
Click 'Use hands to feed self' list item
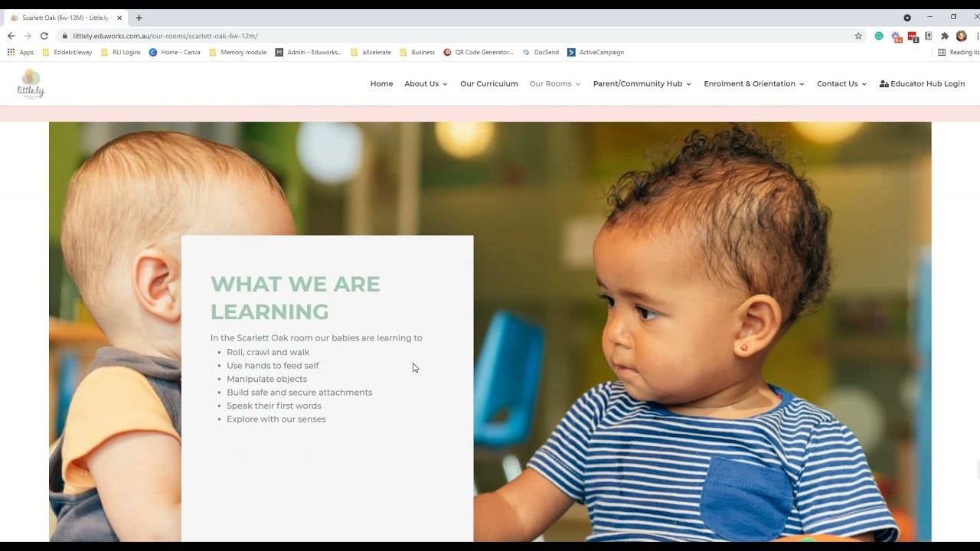(273, 366)
